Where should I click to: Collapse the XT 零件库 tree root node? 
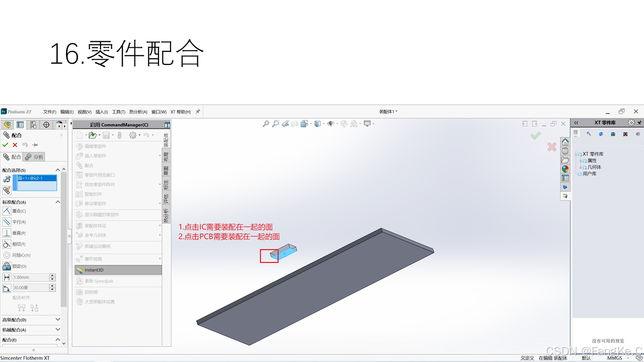[576, 154]
